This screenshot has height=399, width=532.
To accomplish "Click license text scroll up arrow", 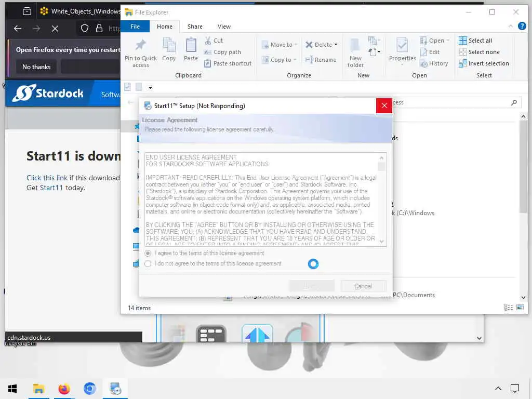I will (x=381, y=158).
